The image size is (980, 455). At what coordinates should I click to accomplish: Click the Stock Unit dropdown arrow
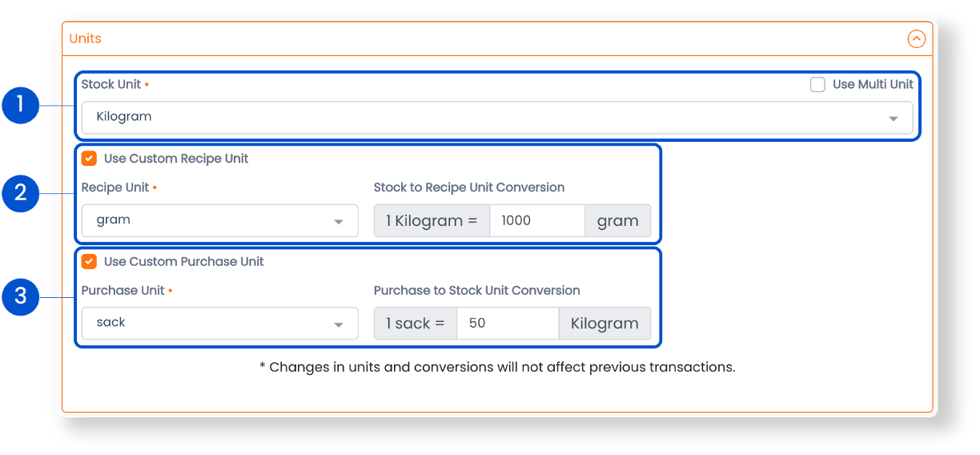point(893,119)
